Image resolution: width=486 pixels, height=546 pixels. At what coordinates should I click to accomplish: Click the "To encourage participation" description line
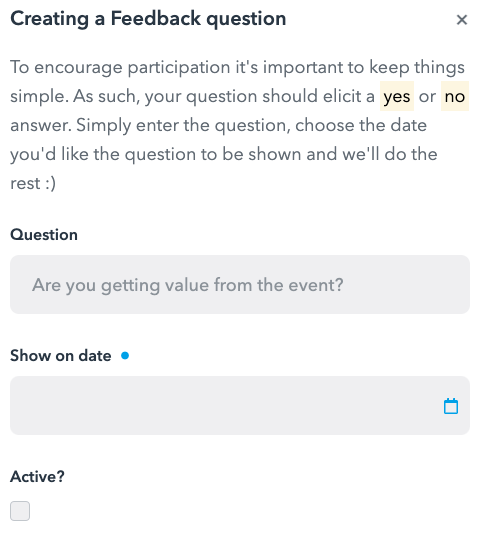tap(237, 67)
